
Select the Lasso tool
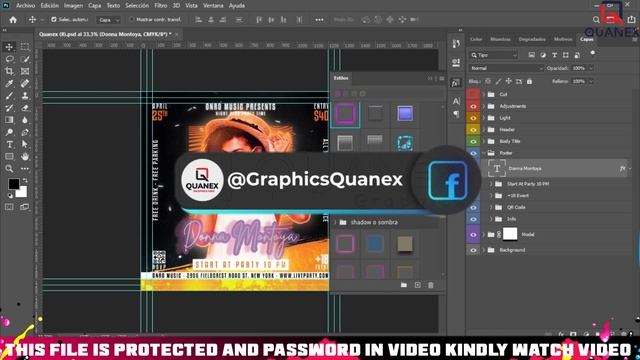click(9, 59)
